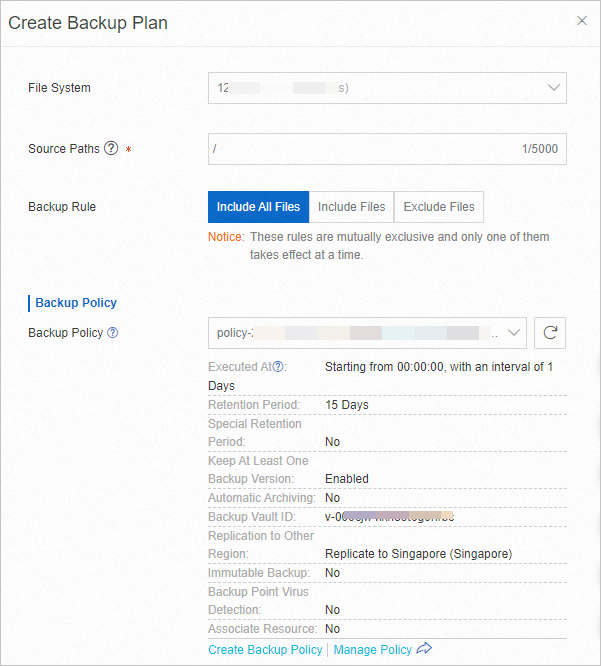The height and width of the screenshot is (666, 601).
Task: Refresh the backup policy list
Action: pyautogui.click(x=550, y=333)
